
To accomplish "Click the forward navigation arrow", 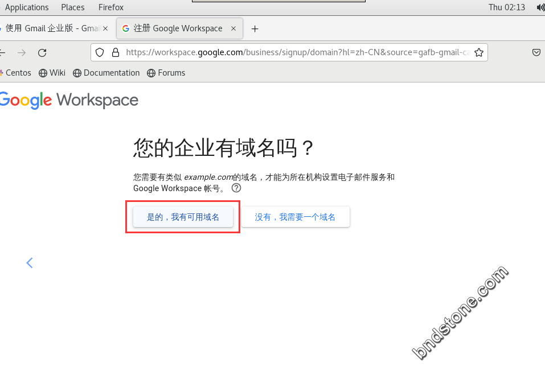I will click(22, 53).
